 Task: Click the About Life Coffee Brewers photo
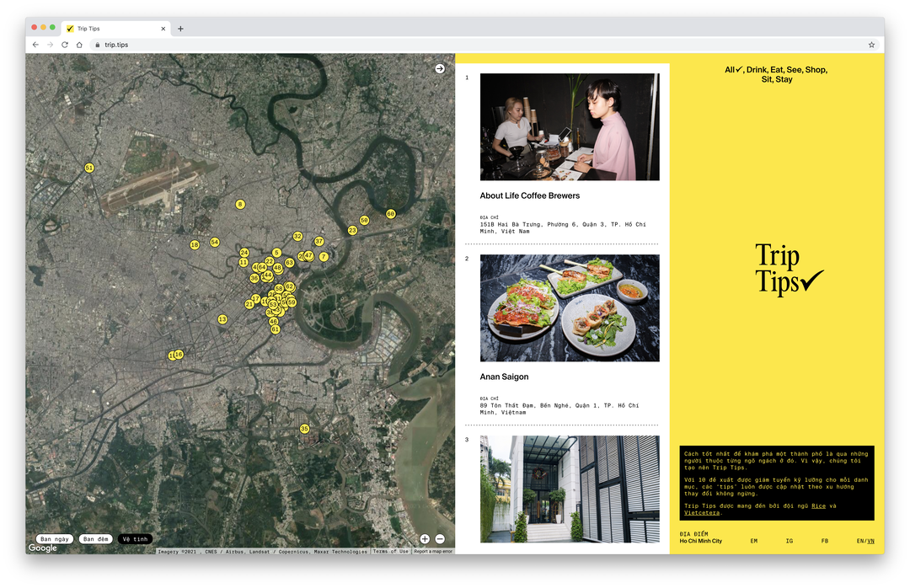click(570, 127)
